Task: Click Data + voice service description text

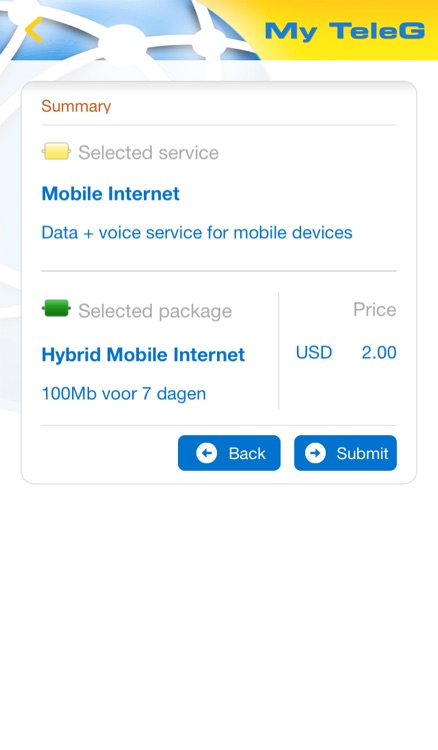Action: [x=197, y=233]
